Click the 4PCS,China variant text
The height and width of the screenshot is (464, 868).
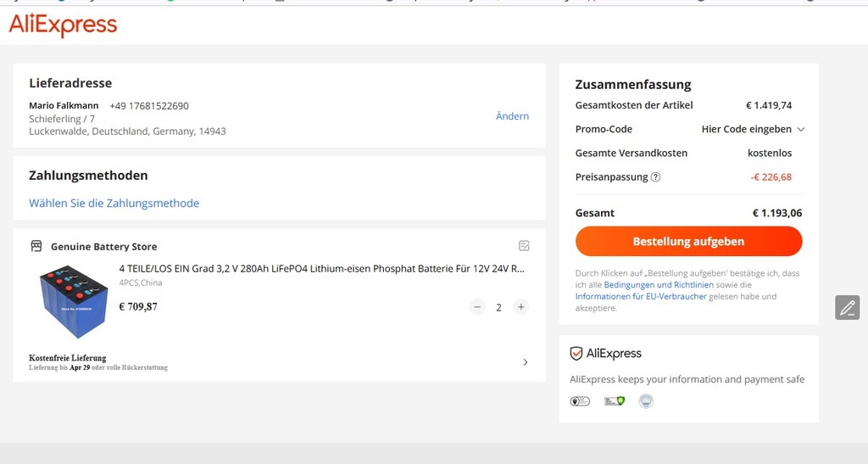[141, 283]
